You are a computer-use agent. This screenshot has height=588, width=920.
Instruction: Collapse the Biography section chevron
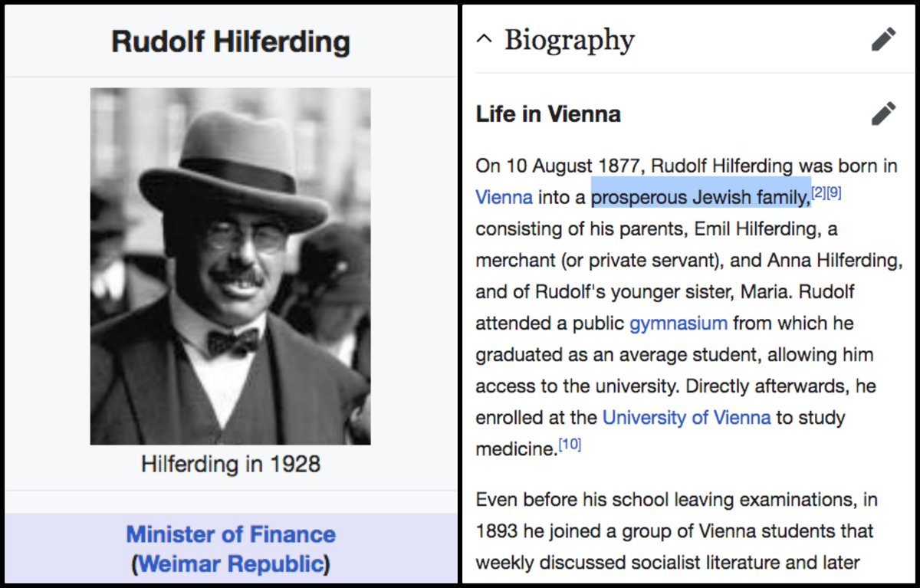pyautogui.click(x=484, y=40)
